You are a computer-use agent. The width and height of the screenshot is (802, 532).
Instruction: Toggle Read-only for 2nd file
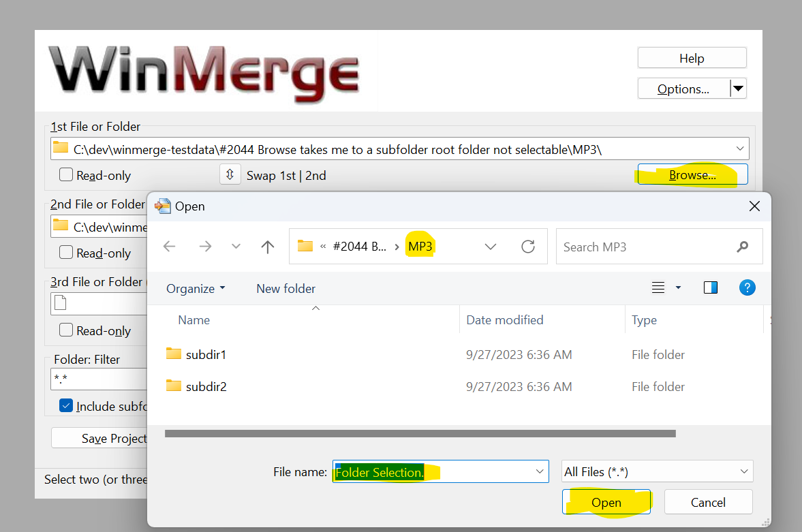(66, 253)
